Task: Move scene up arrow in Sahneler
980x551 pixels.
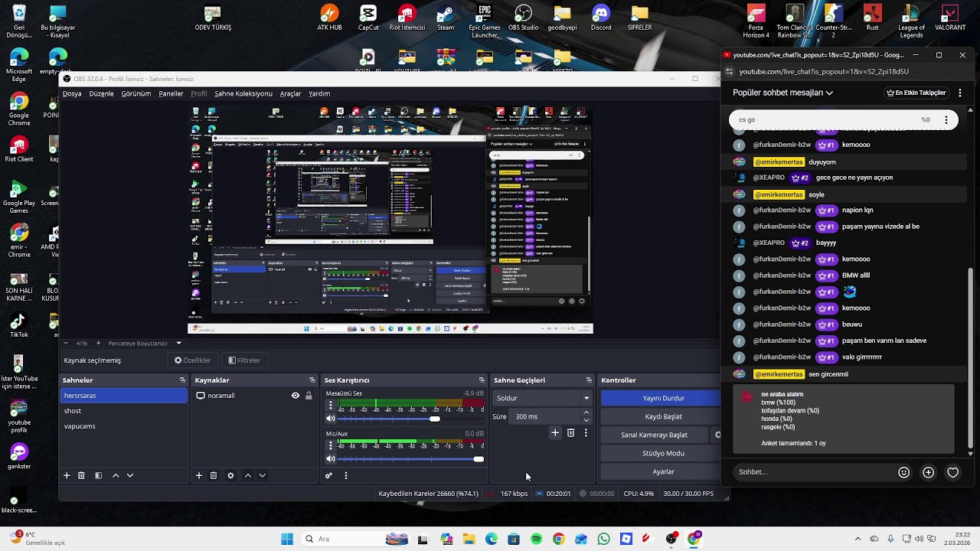Action: pyautogui.click(x=116, y=475)
